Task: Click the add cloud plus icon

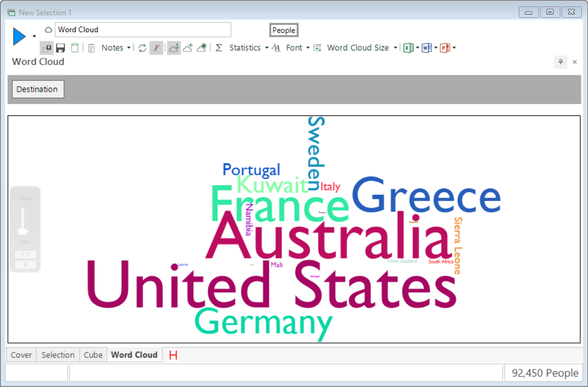Action: coord(188,48)
